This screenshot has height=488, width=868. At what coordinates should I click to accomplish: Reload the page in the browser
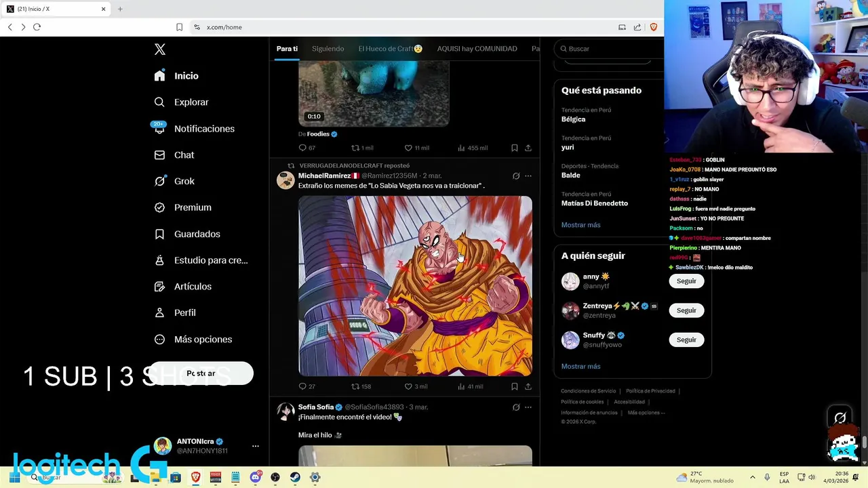(37, 27)
